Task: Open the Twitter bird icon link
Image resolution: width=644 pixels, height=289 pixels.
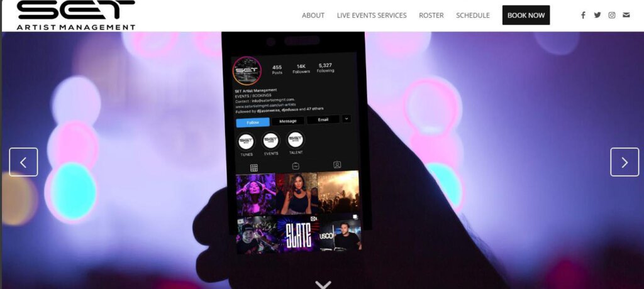Action: coord(597,15)
